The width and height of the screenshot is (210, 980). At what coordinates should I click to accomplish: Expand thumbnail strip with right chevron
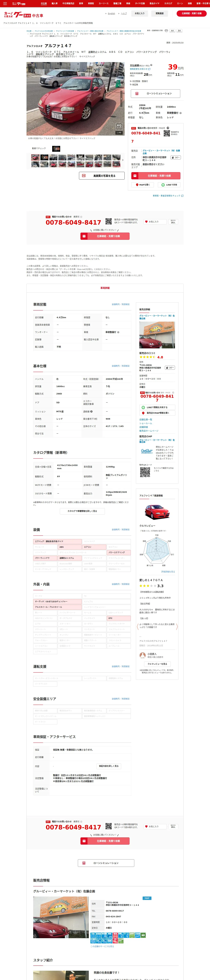123,160
